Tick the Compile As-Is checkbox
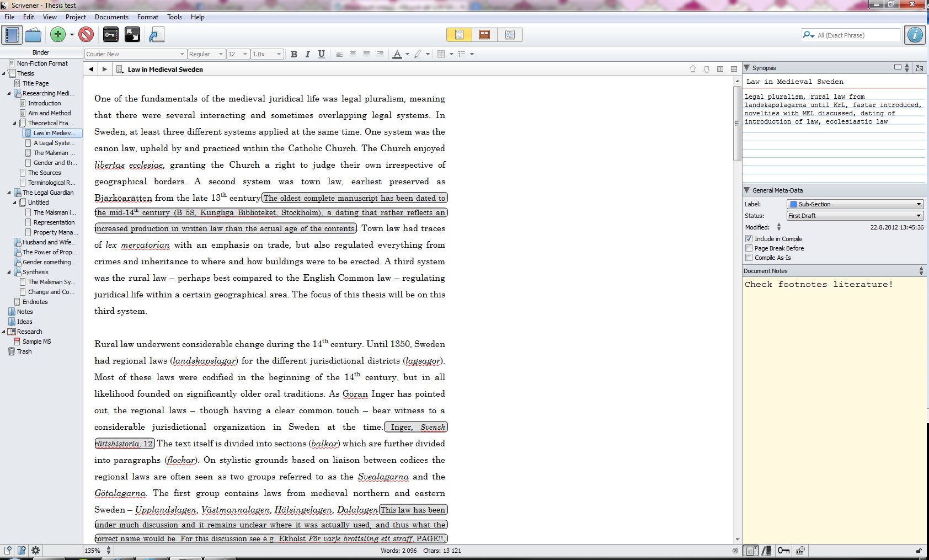 tap(749, 258)
